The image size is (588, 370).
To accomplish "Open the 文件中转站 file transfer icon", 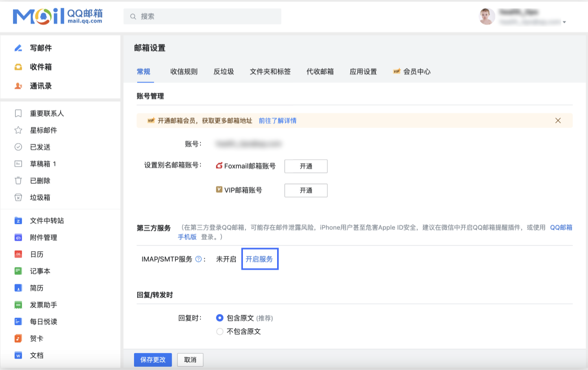I will click(x=18, y=220).
